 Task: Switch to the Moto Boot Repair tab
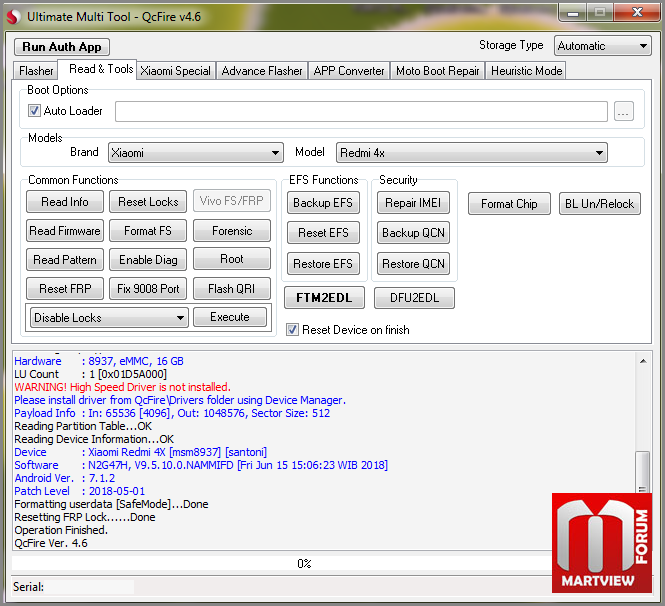[x=438, y=71]
